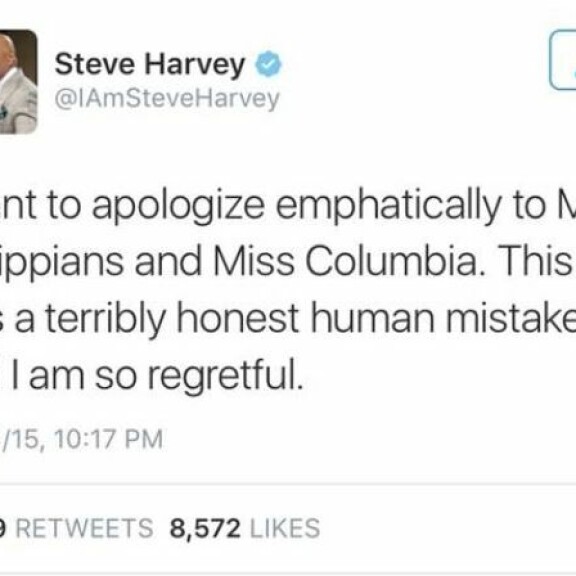Image resolution: width=576 pixels, height=576 pixels.
Task: Click the date portion ending in /15
Action: pyautogui.click(x=20, y=439)
